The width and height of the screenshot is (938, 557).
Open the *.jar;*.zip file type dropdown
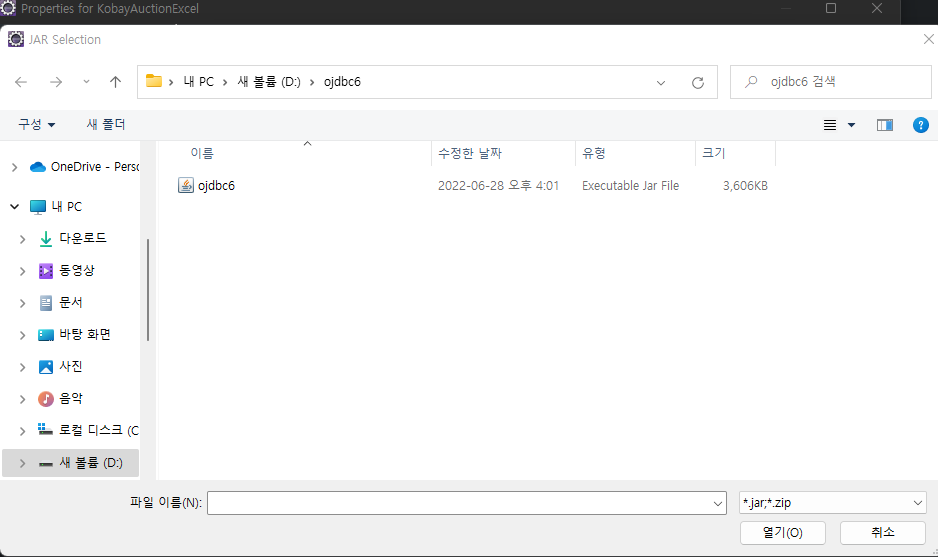tap(833, 503)
